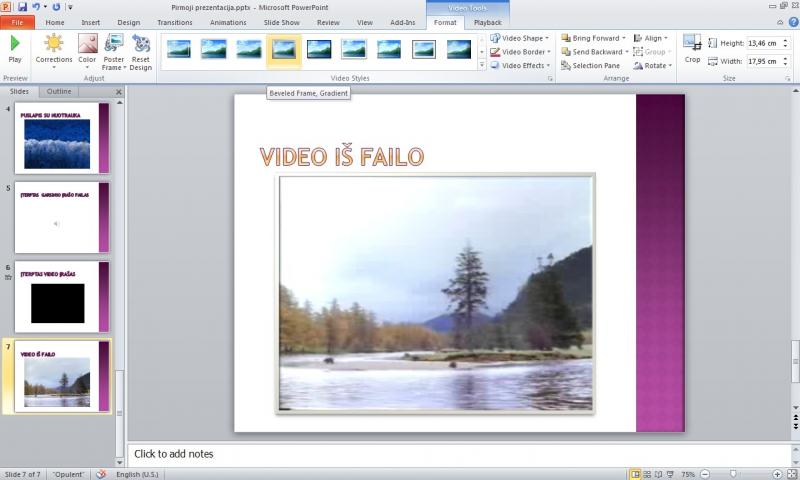Switch to the Design tab

click(129, 22)
